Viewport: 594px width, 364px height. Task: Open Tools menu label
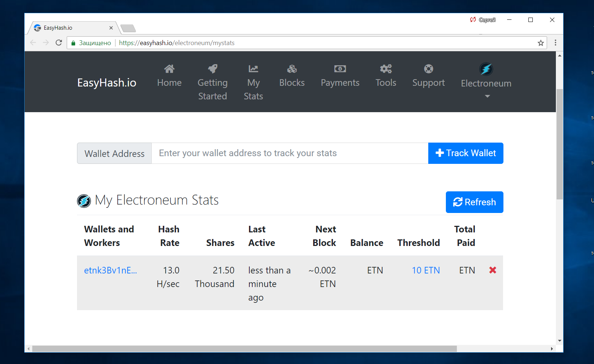386,83
